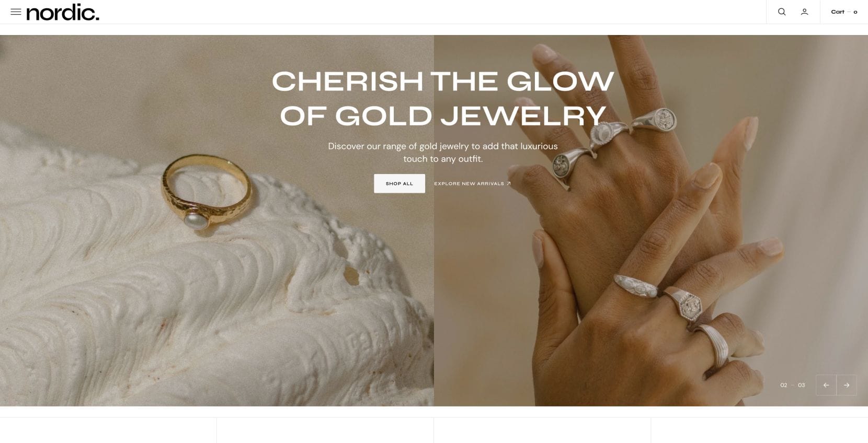This screenshot has height=443, width=868.
Task: Click the diagonal arrow after New Arrivals
Action: [x=508, y=183]
